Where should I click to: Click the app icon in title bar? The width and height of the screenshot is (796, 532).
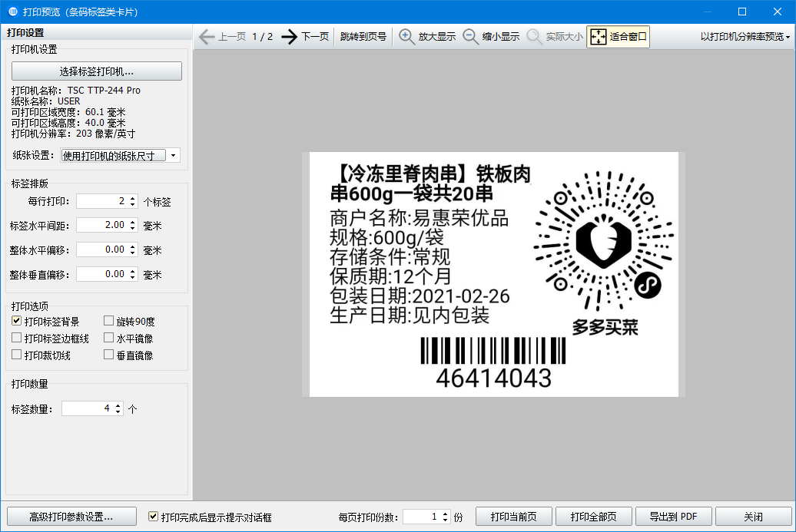coord(13,12)
